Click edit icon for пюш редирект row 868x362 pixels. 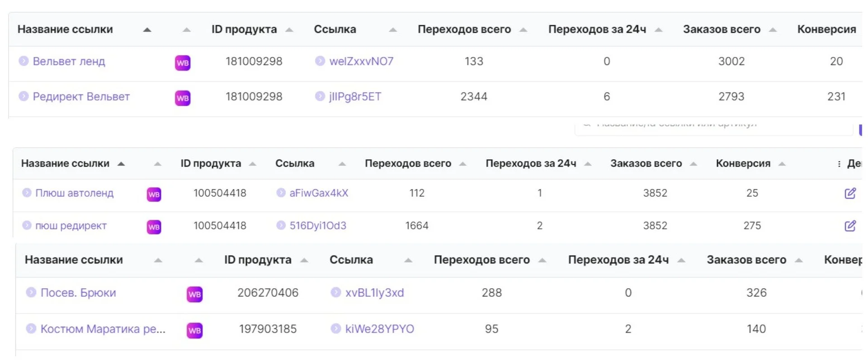[x=850, y=226]
